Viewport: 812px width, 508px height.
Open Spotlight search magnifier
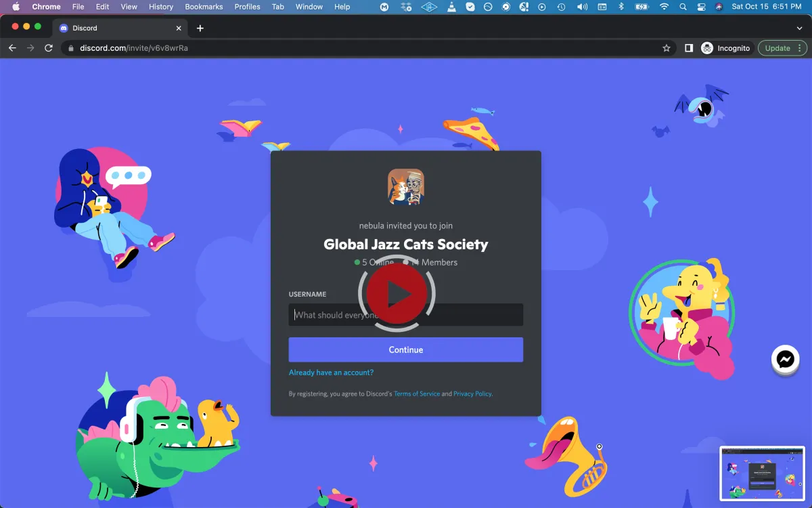(x=683, y=7)
